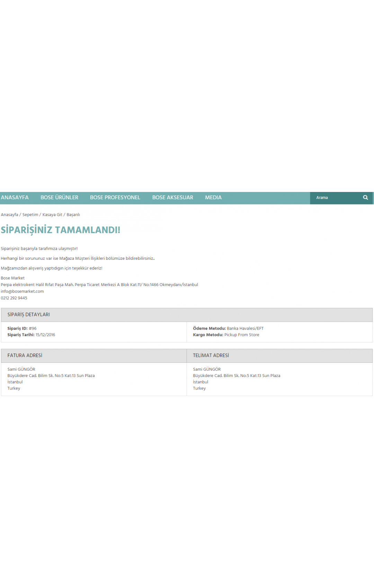Click the Anasayfa breadcrumb link
The image size is (374, 588).
tap(9, 215)
